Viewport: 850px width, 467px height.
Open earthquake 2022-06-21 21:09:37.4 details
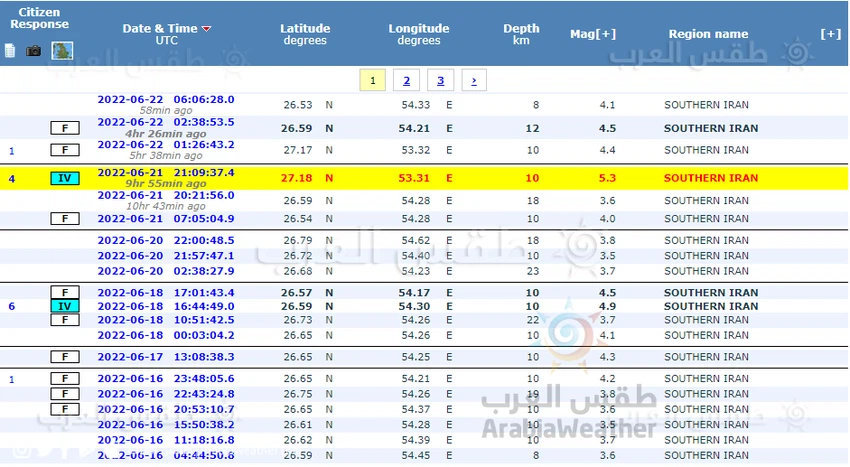coord(166,172)
